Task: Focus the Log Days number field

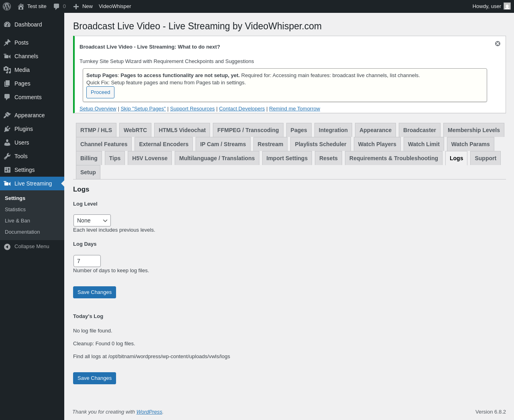Action: point(87,261)
